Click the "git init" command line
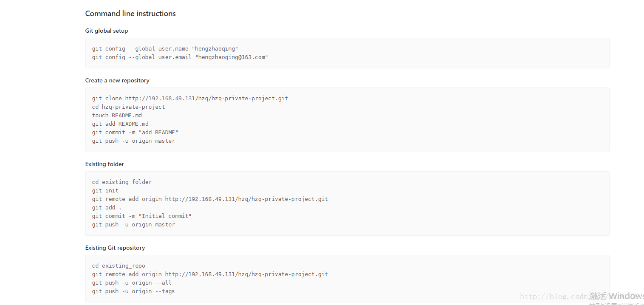 tap(105, 191)
